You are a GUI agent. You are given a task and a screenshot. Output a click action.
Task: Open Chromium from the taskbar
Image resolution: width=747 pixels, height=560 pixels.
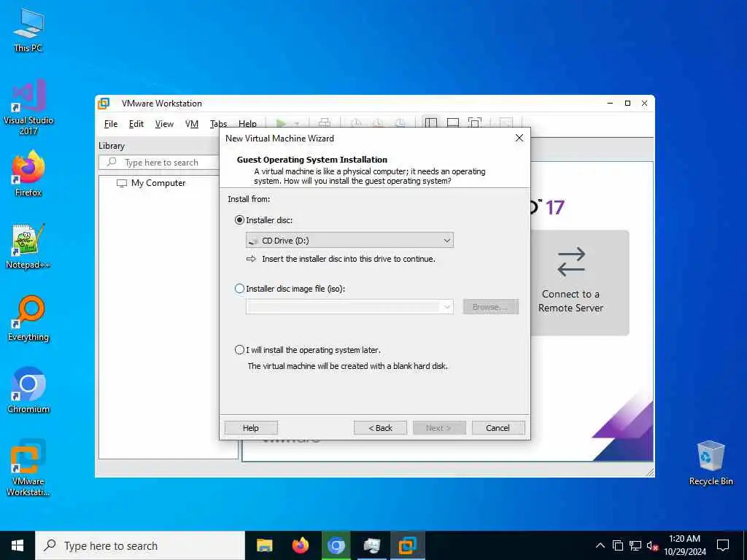click(x=336, y=545)
